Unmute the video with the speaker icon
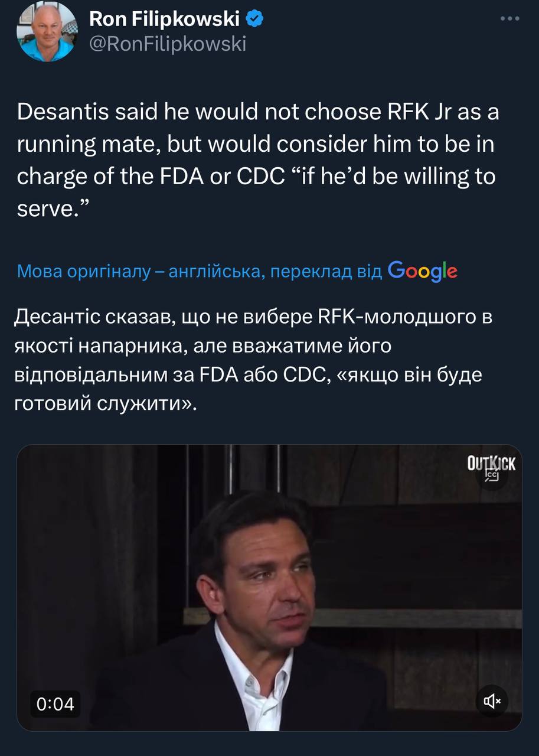This screenshot has width=539, height=756. point(492,701)
